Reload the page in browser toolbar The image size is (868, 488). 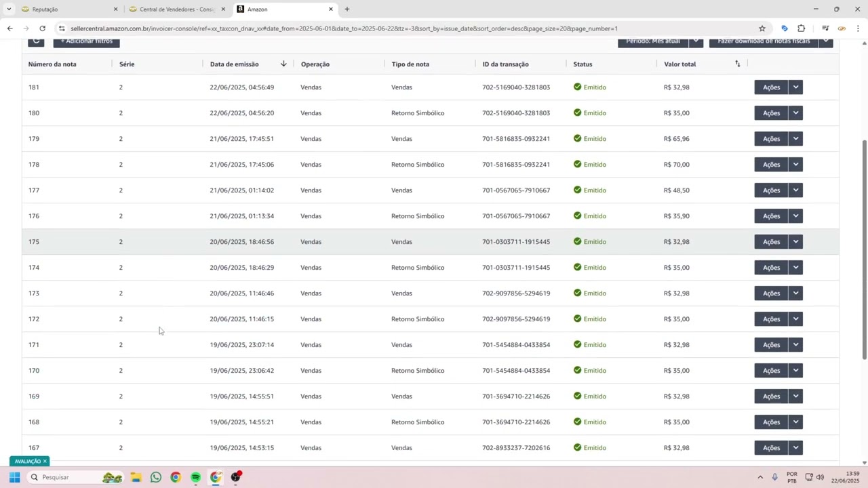click(42, 28)
